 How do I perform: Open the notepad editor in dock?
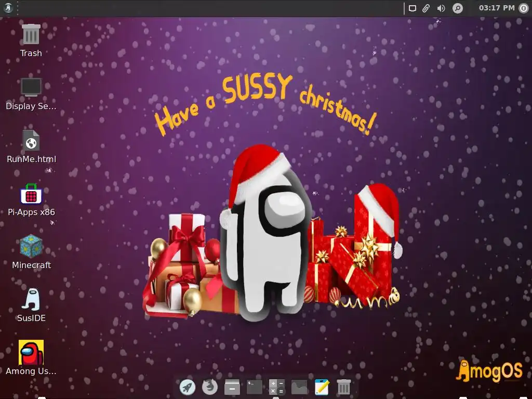[322, 387]
